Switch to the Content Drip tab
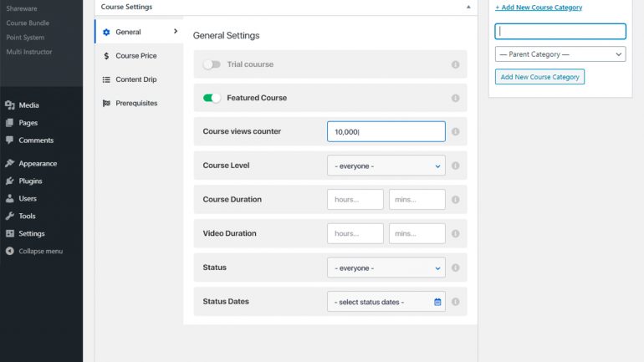 point(139,79)
